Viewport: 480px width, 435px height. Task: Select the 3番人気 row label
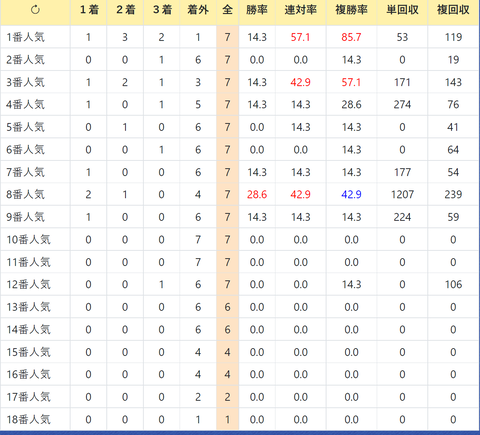25,82
